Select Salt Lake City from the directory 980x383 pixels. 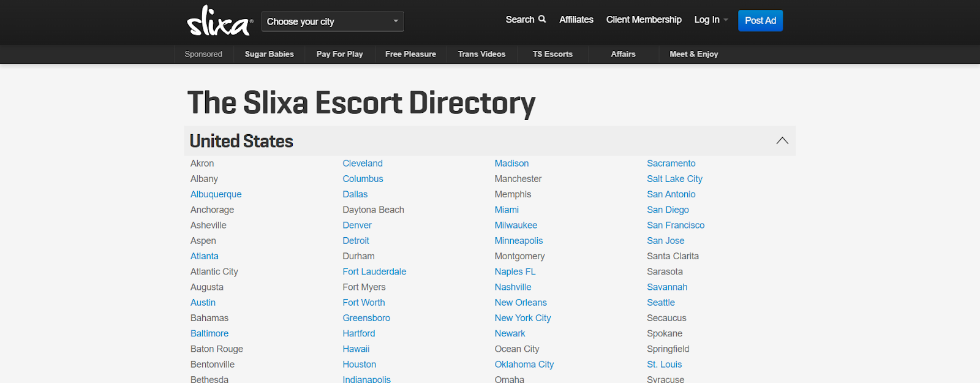tap(674, 179)
